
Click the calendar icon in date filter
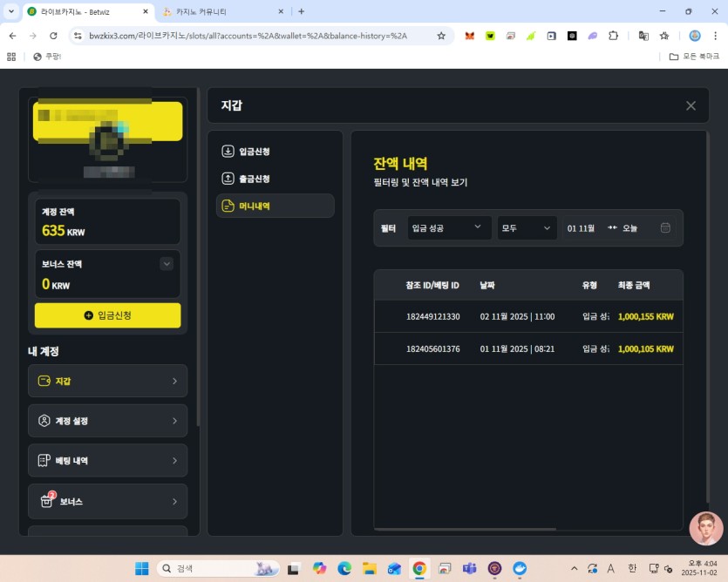tap(665, 228)
